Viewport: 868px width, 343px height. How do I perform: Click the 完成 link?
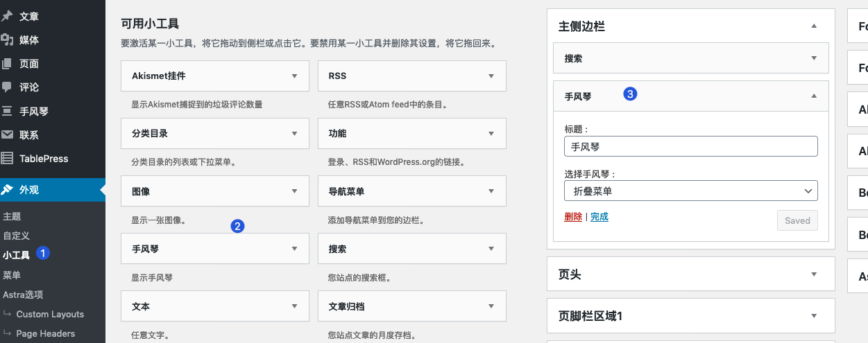599,217
